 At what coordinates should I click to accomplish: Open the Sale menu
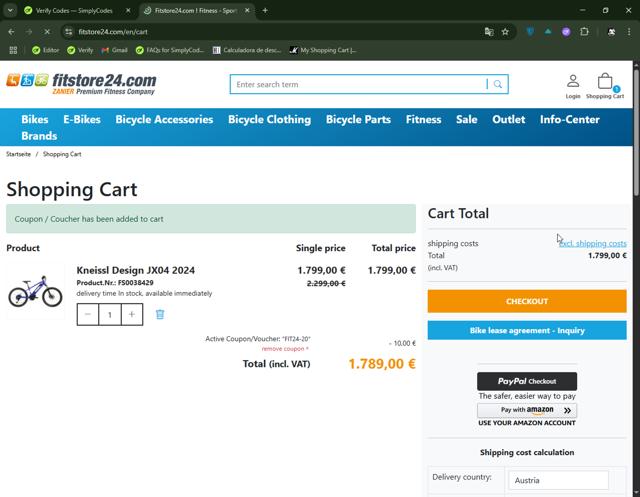coord(467,119)
